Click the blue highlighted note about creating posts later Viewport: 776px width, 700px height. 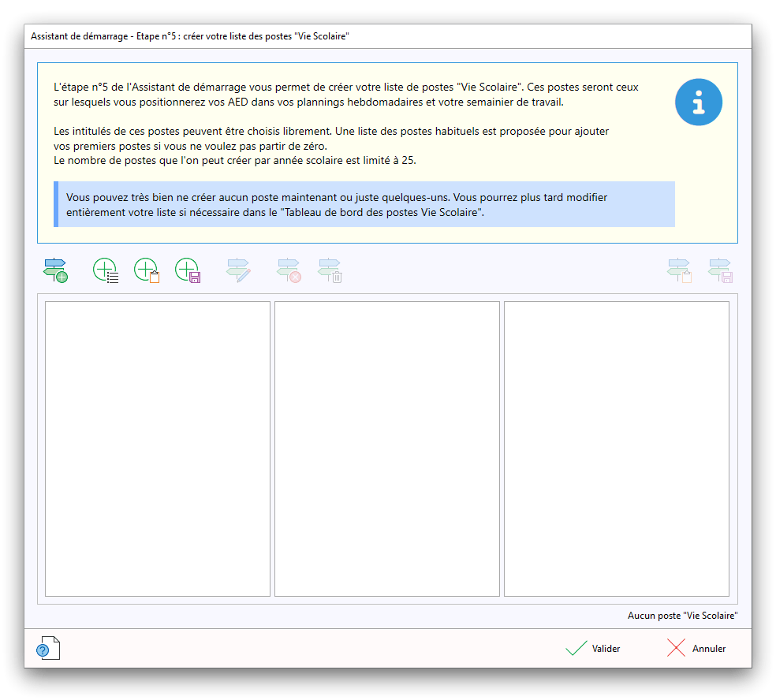click(x=364, y=205)
